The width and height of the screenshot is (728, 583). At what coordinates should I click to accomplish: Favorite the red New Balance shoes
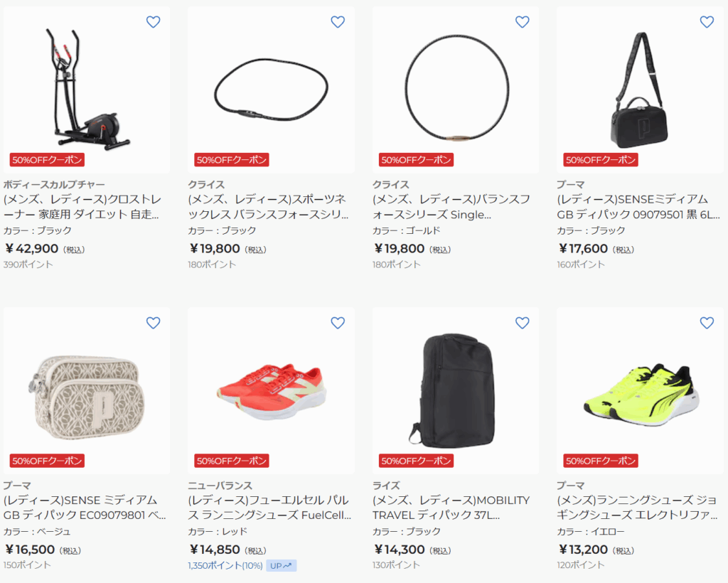(338, 323)
